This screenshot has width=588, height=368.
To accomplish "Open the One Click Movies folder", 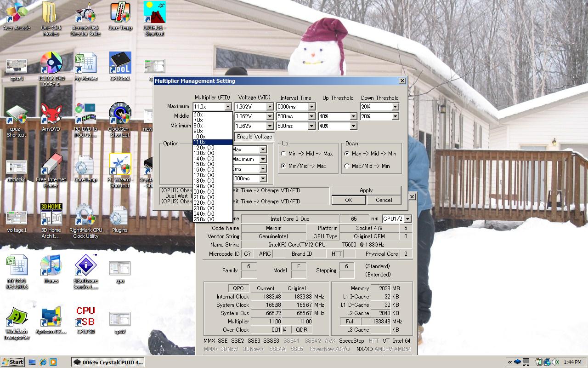I will pyautogui.click(x=51, y=19).
